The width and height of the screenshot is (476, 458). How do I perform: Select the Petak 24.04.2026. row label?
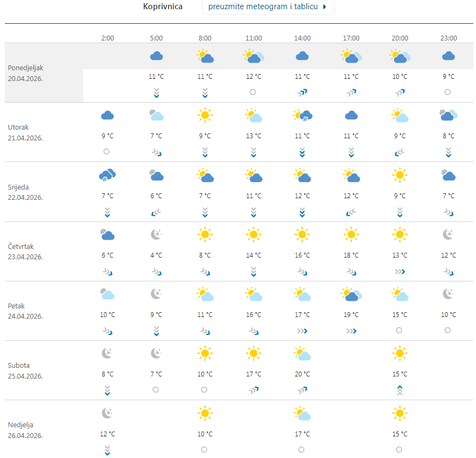pyautogui.click(x=25, y=311)
